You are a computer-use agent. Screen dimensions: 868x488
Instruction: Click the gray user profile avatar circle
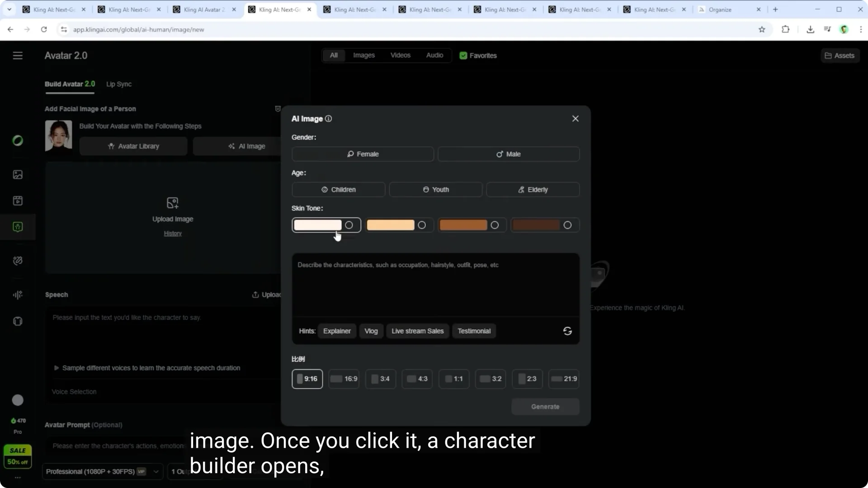(x=18, y=400)
